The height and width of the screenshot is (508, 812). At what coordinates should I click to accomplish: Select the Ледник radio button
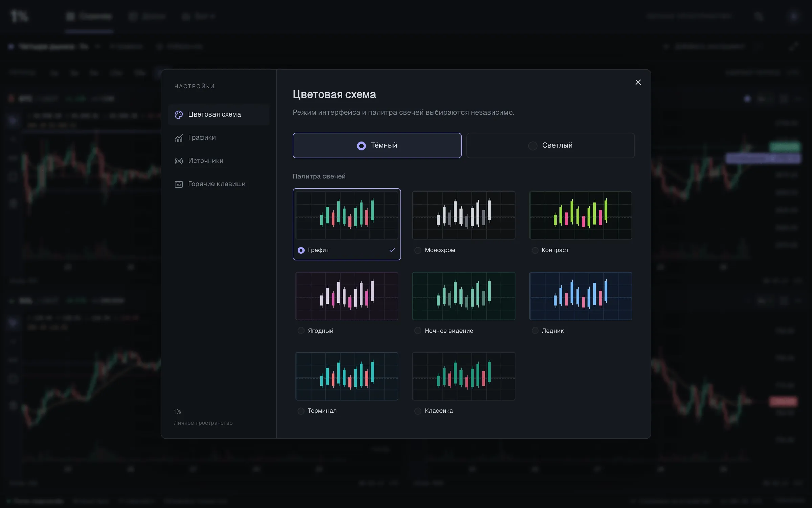pyautogui.click(x=535, y=331)
